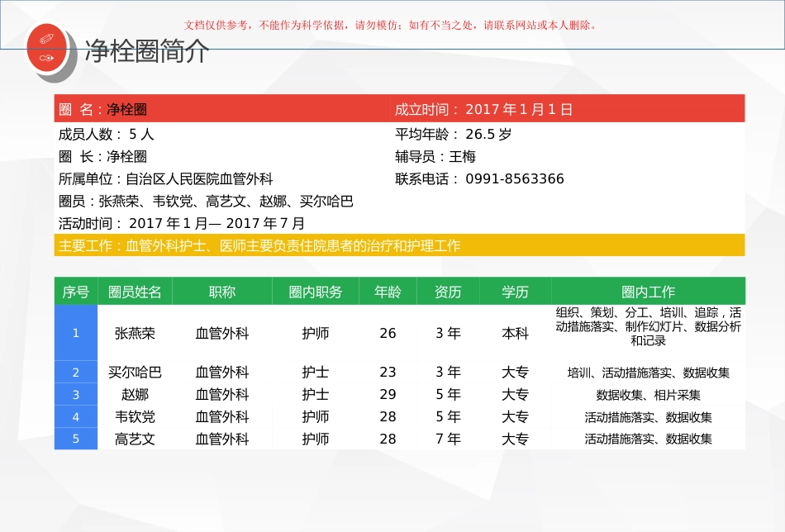The image size is (785, 532).
Task: Select the 职称 column header
Action: pyautogui.click(x=221, y=292)
